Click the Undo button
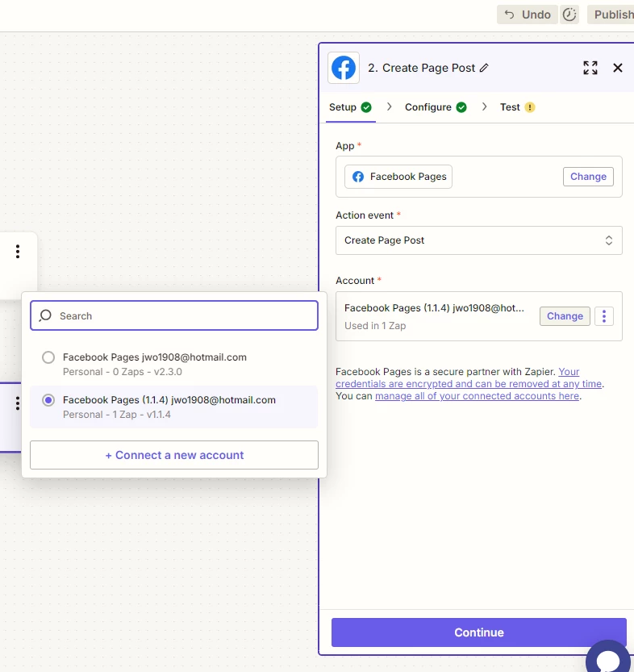634x672 pixels. (528, 15)
